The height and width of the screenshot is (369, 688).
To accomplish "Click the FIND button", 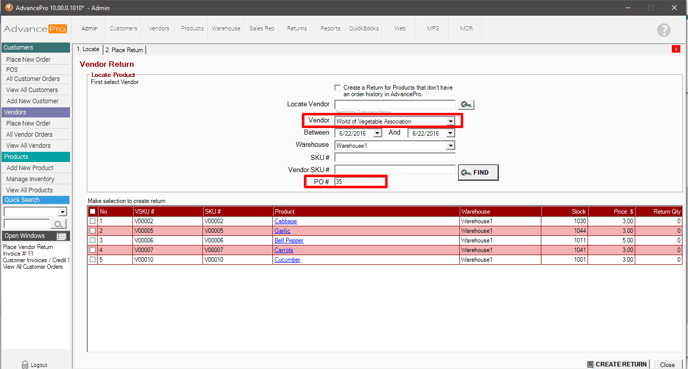I will pyautogui.click(x=478, y=172).
